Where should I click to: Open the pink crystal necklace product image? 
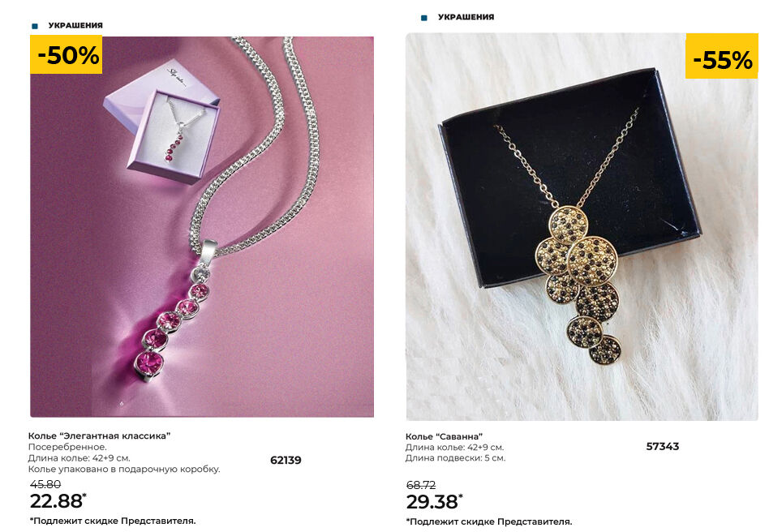tap(202, 226)
